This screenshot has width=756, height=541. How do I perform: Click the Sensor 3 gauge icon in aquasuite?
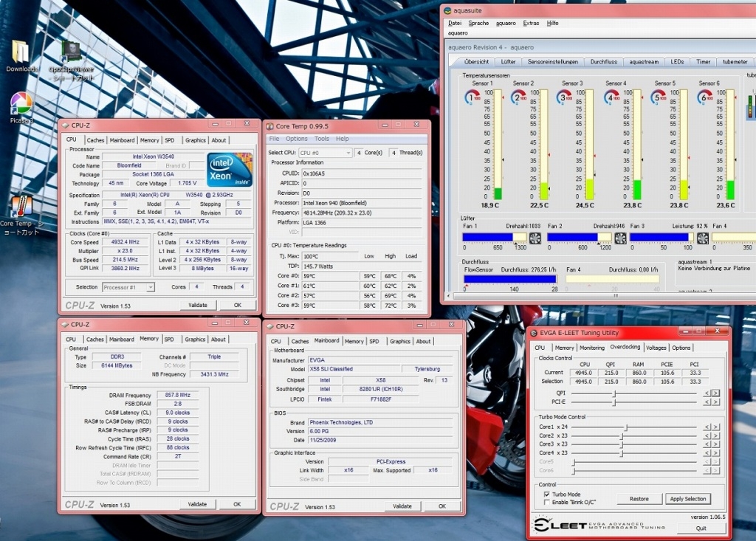563,97
